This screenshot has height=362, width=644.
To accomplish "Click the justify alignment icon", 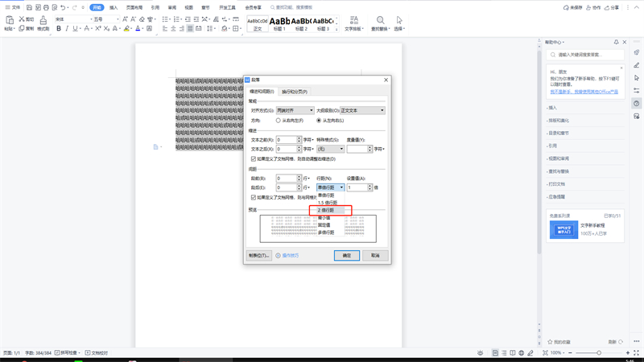I will tap(190, 29).
